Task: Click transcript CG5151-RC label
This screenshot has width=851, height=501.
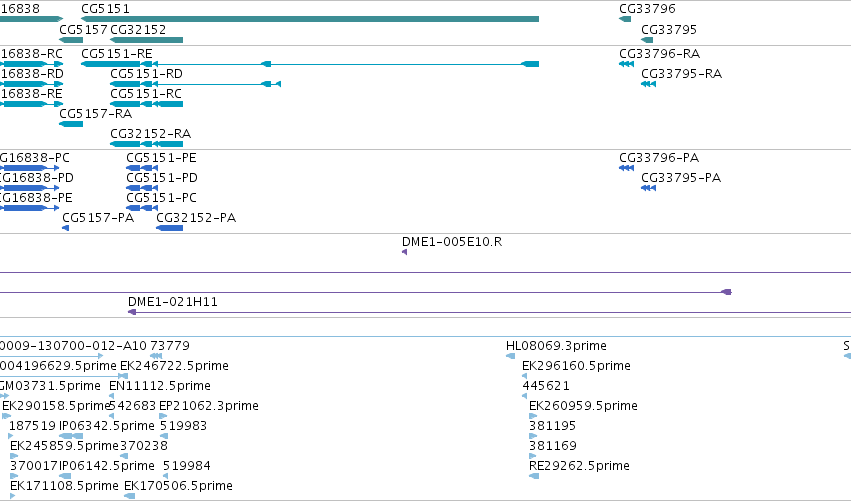Action: (x=146, y=94)
